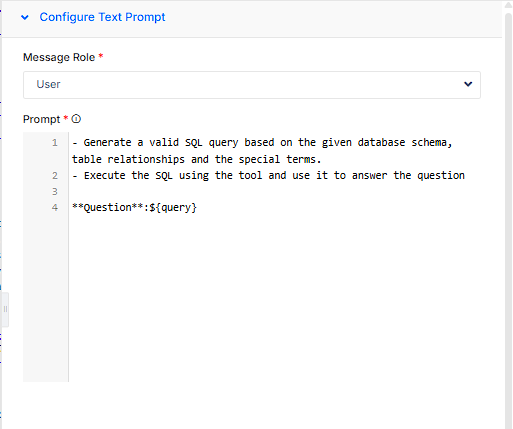Click the scrollbar up arrow at top right
The width and height of the screenshot is (513, 429).
pos(508,6)
